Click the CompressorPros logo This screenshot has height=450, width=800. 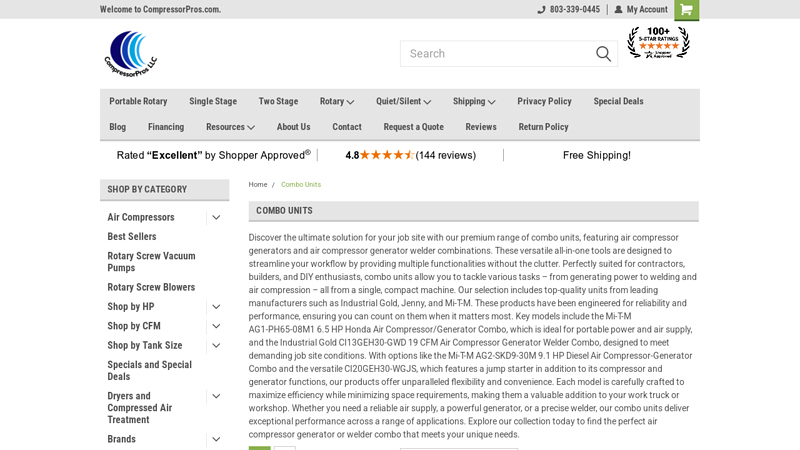point(131,54)
